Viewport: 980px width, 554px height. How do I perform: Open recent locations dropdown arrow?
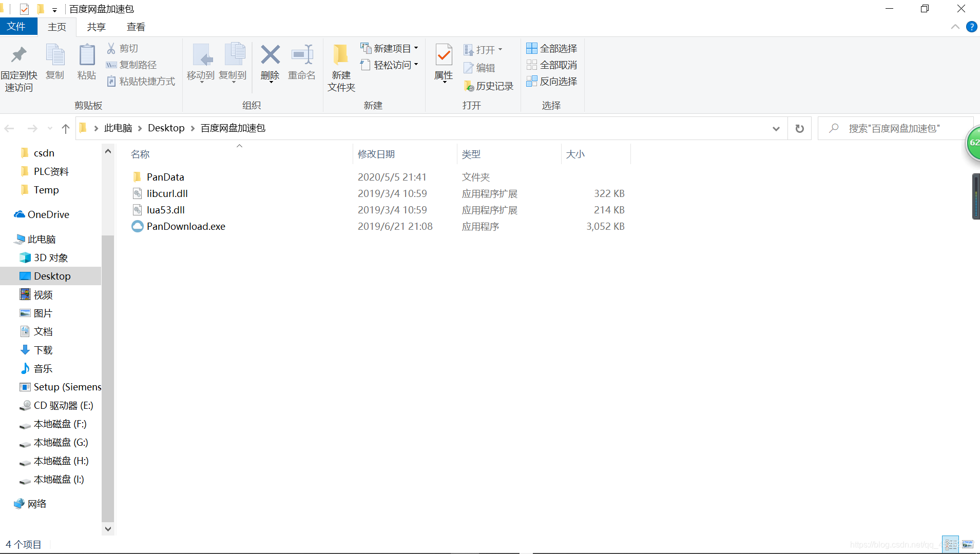tap(50, 129)
